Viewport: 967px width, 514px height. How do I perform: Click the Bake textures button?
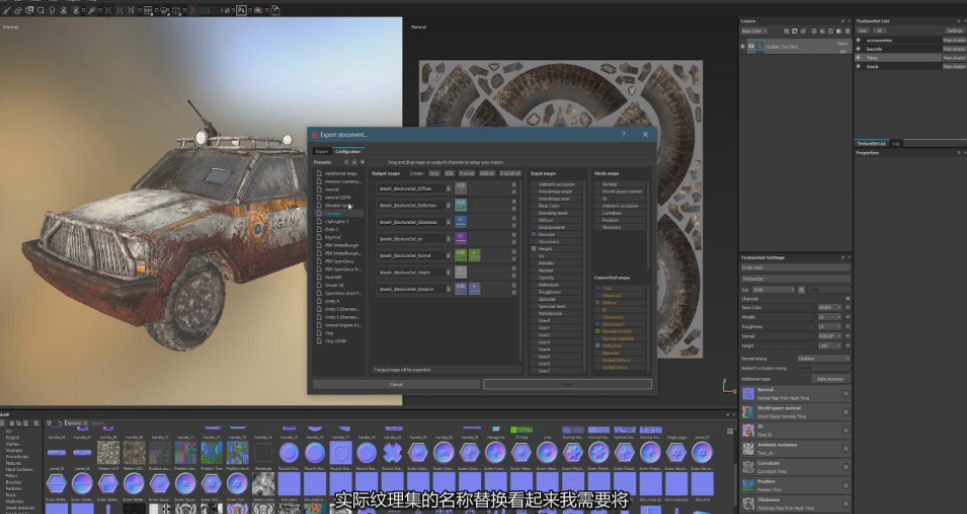coord(829,378)
